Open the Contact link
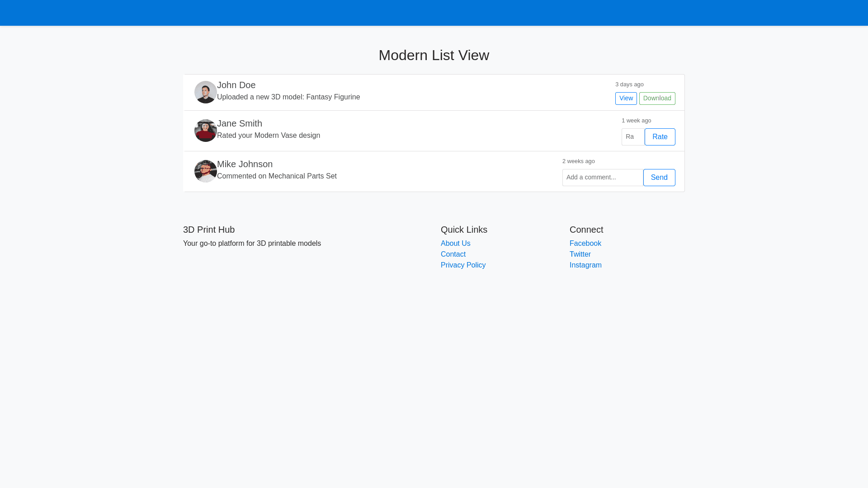This screenshot has width=868, height=488. point(453,254)
